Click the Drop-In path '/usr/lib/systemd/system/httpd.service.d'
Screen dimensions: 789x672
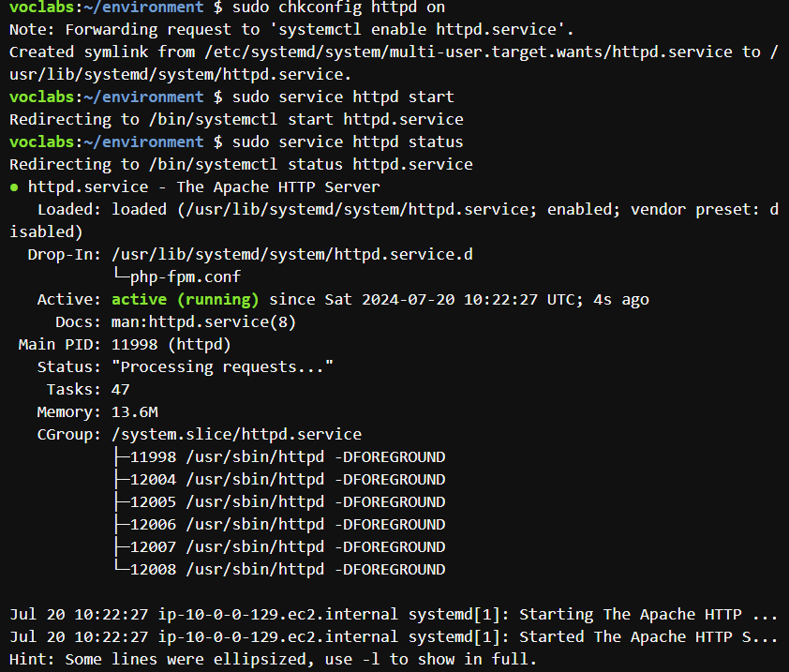pyautogui.click(x=292, y=255)
